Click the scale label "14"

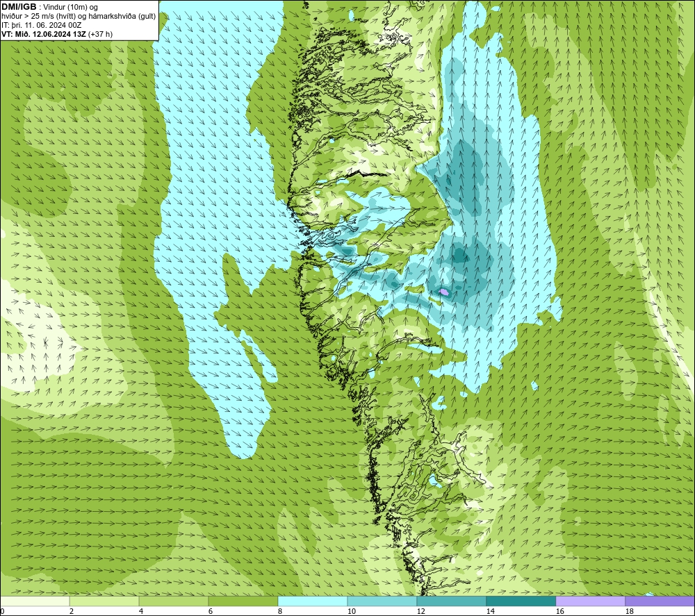point(490,612)
